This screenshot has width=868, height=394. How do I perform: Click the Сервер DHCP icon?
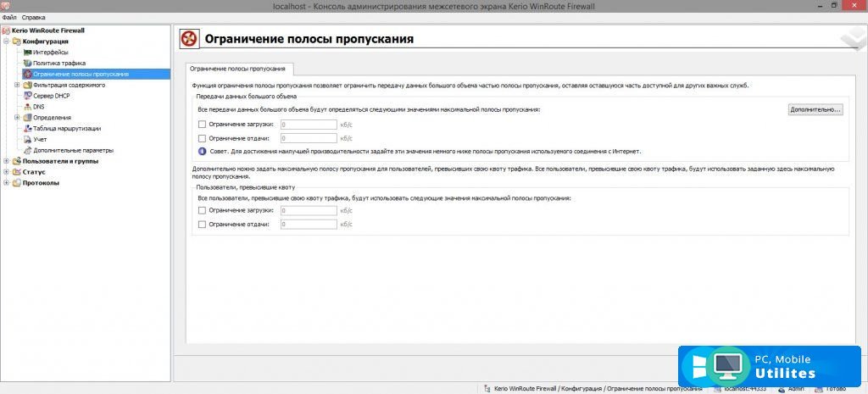(x=28, y=96)
